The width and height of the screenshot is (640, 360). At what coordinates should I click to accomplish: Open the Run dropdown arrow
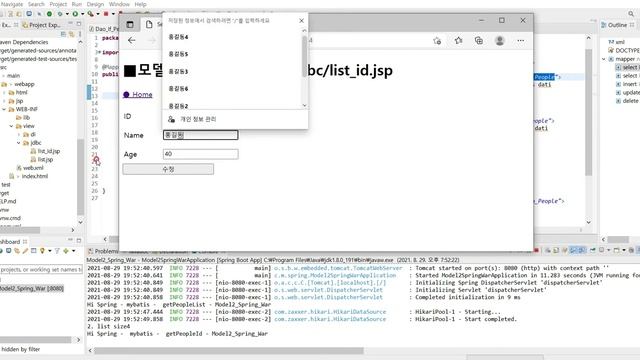click(x=82, y=14)
